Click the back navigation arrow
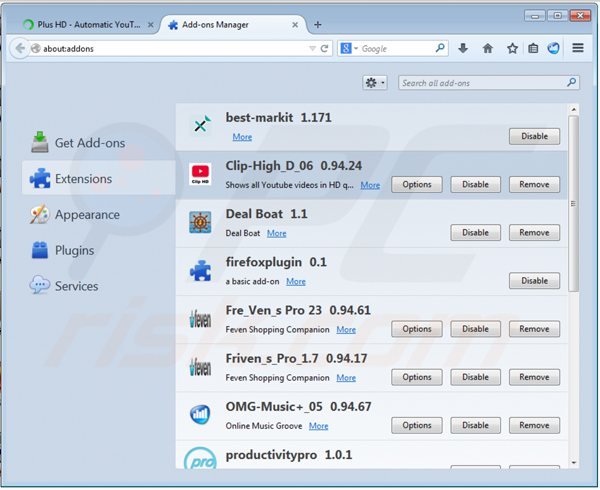600x490 pixels. (20, 48)
